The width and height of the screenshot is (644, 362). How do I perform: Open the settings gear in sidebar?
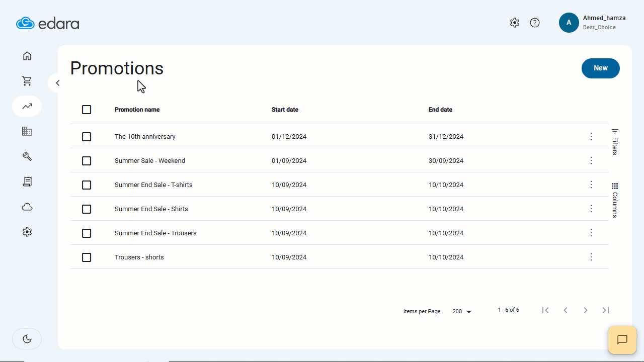click(x=27, y=232)
